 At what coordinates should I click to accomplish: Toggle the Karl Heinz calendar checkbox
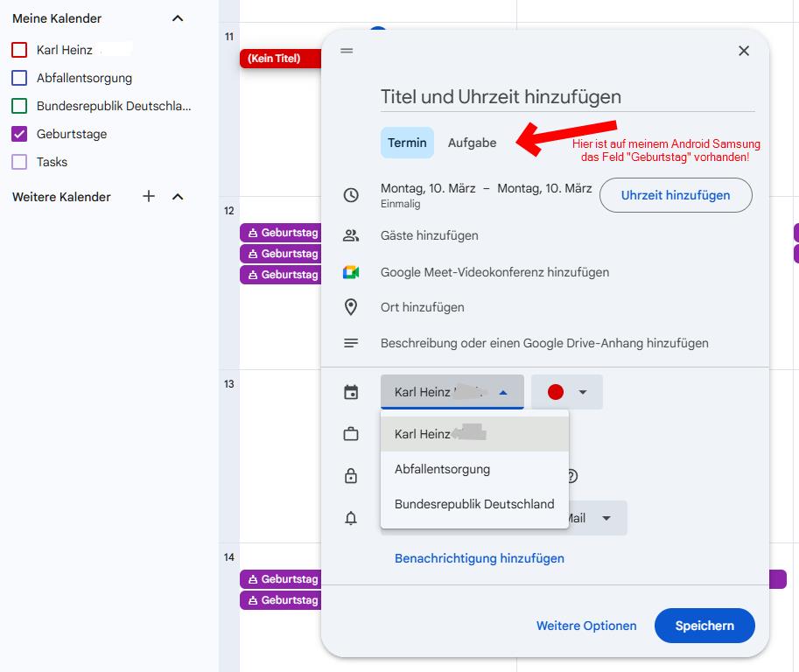(19, 50)
